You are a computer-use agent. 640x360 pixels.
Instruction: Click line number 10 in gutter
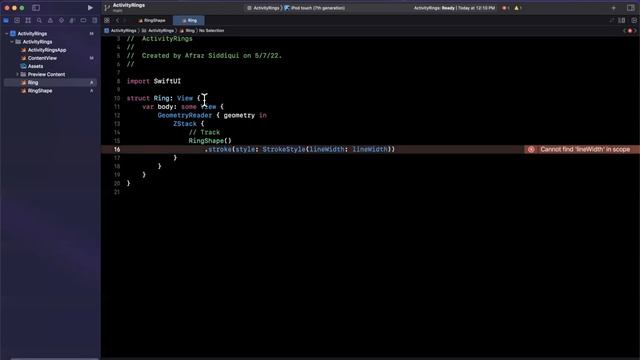pyautogui.click(x=117, y=98)
